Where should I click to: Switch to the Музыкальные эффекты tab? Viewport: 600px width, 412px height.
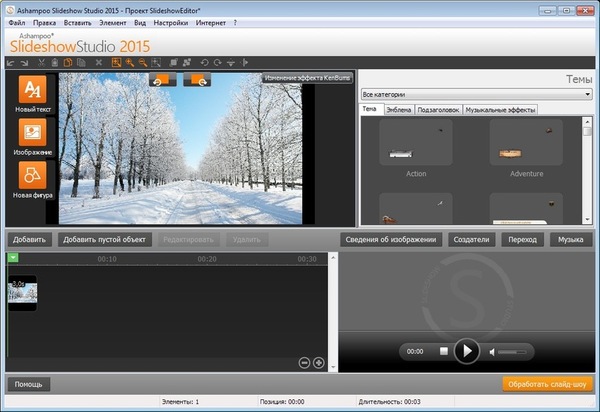pyautogui.click(x=501, y=110)
